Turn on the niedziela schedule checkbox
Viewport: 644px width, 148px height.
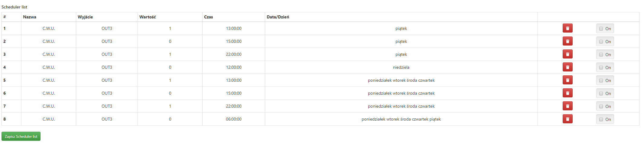601,68
